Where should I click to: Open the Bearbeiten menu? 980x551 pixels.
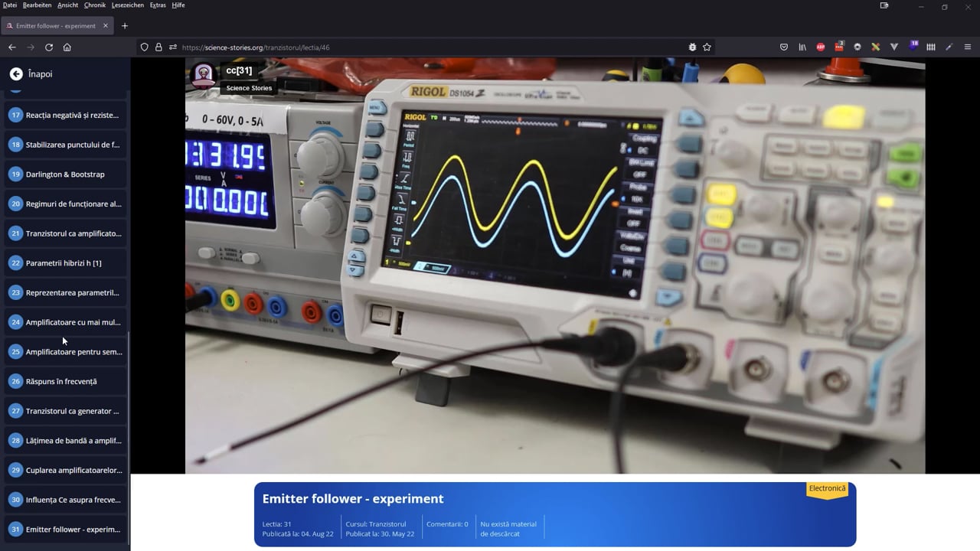coord(37,5)
